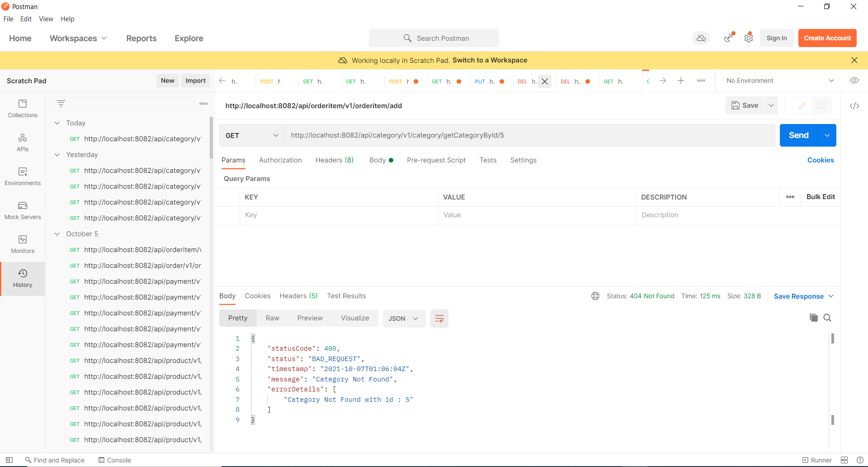The image size is (868, 467).
Task: Open the Workspaces dropdown
Action: [x=78, y=38]
